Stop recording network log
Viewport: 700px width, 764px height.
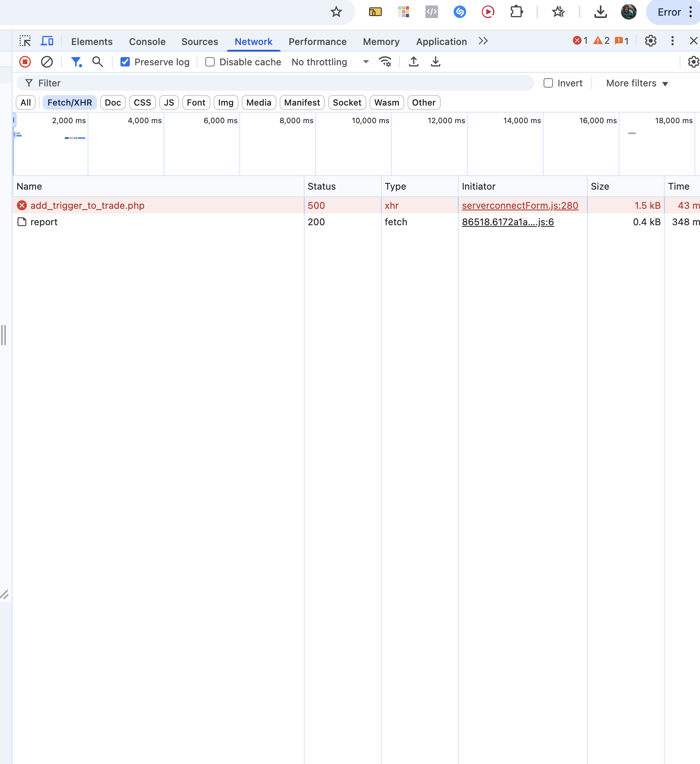tap(25, 62)
